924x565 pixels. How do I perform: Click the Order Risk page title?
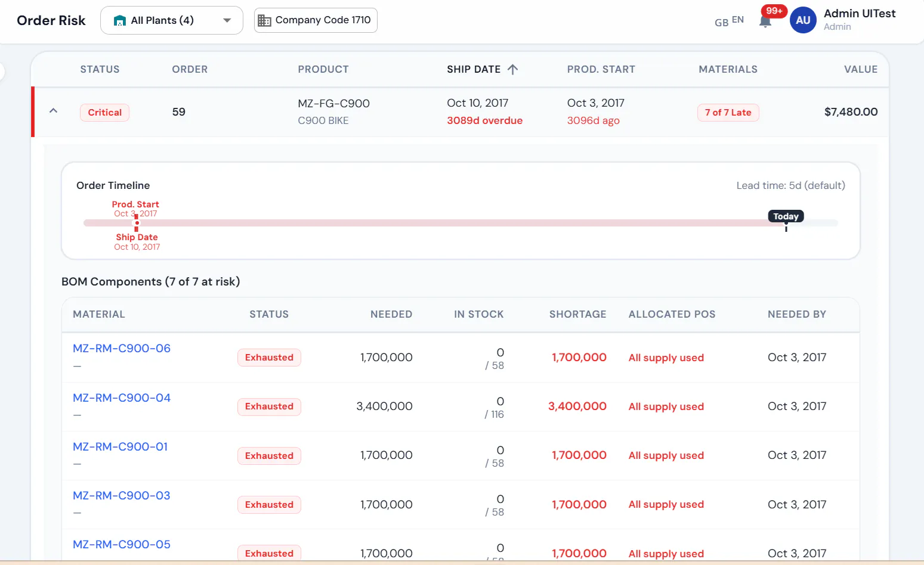point(51,20)
